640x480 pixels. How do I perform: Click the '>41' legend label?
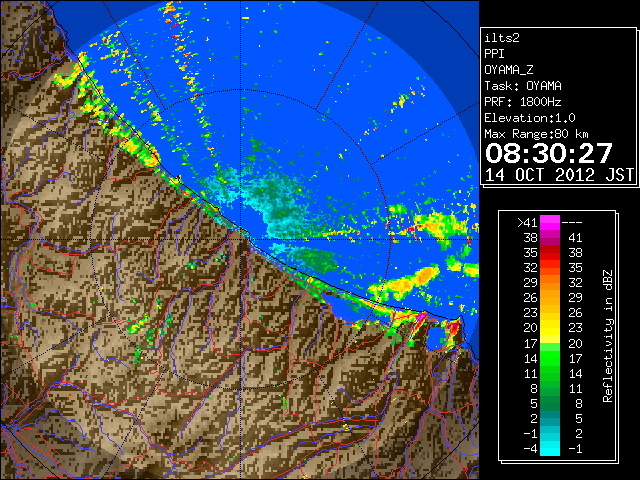coord(527,222)
